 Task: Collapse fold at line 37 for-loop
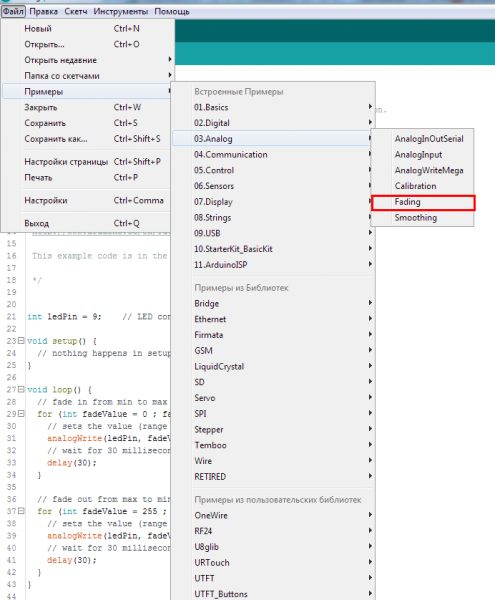pyautogui.click(x=21, y=511)
